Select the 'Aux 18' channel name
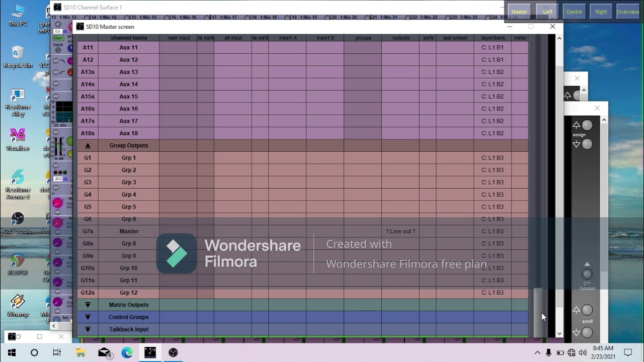 point(129,133)
